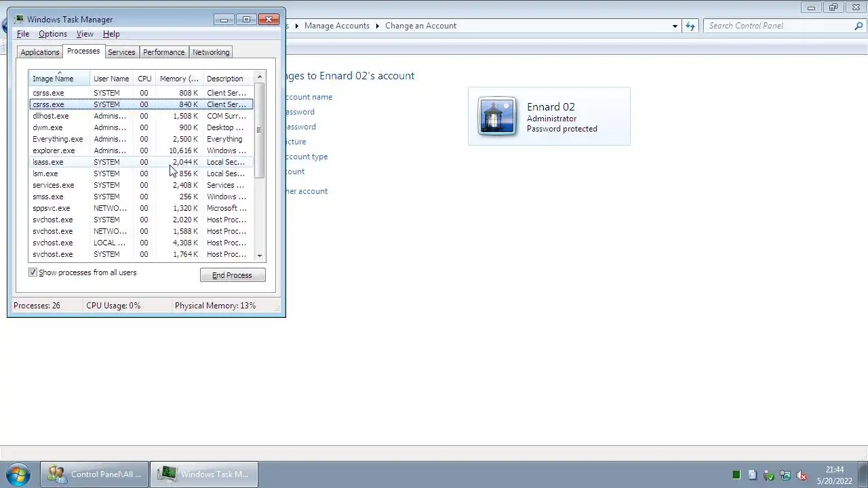Viewport: 868px width, 488px height.
Task: Click the Task Manager title bar icon
Action: (18, 19)
